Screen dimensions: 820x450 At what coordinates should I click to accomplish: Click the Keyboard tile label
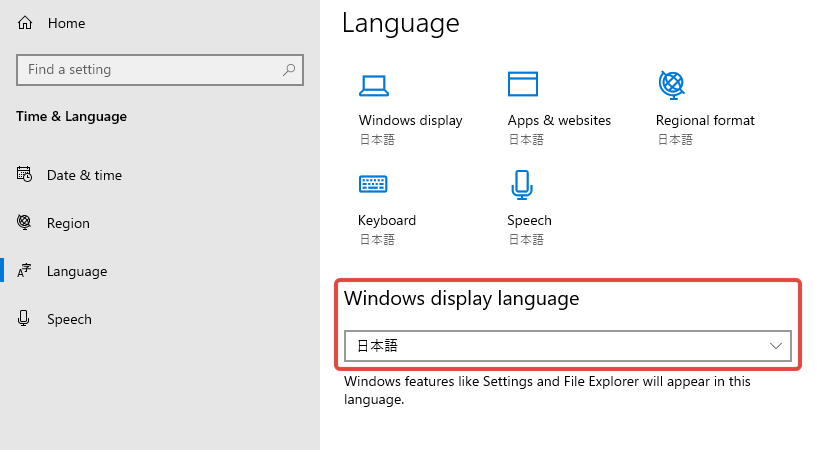(387, 221)
